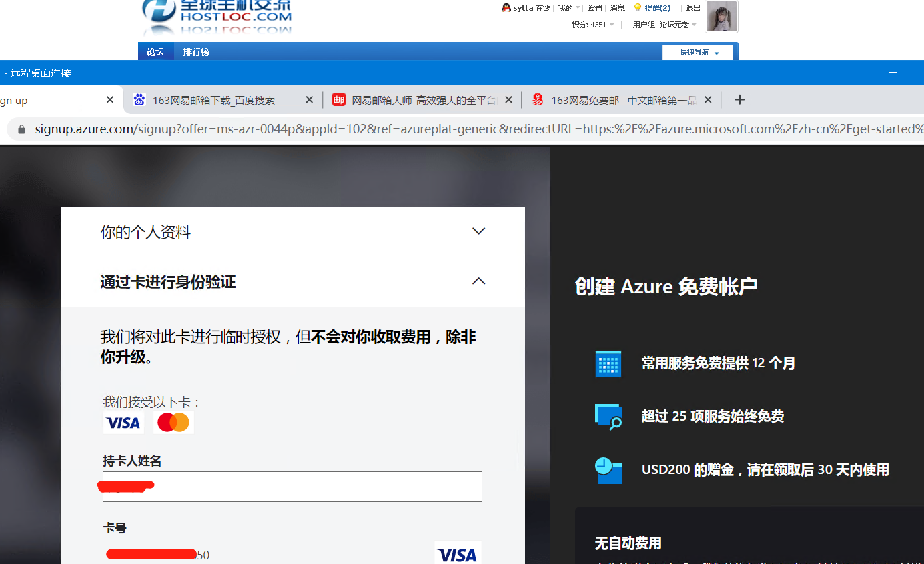The width and height of the screenshot is (924, 564).
Task: Collapse the 通过卡进行身份验证 section
Action: pyautogui.click(x=478, y=281)
